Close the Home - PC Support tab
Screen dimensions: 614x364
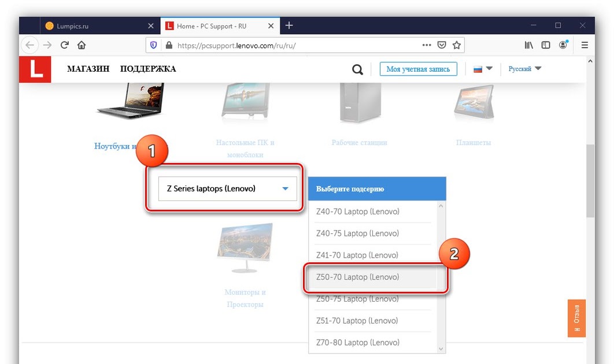pos(271,26)
